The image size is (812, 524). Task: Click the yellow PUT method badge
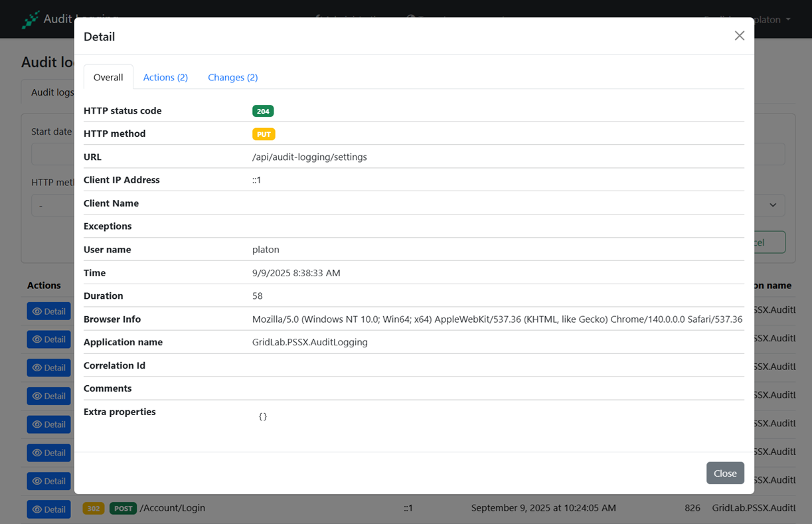pyautogui.click(x=264, y=134)
